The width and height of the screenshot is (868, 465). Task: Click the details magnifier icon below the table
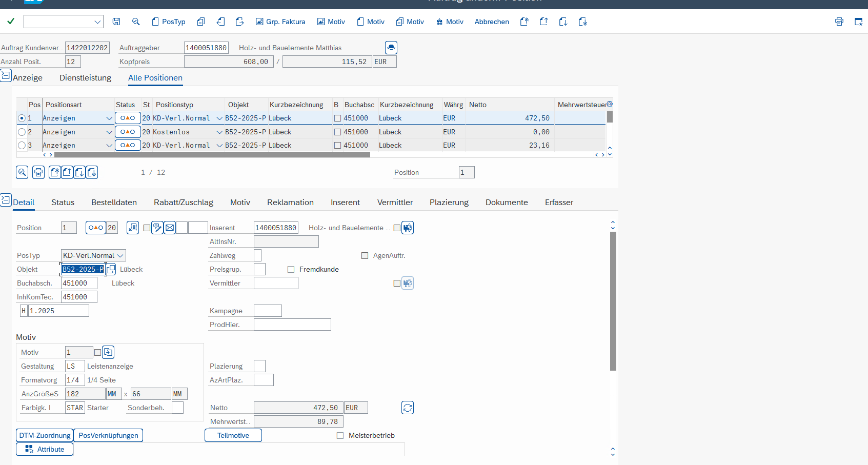coord(22,172)
